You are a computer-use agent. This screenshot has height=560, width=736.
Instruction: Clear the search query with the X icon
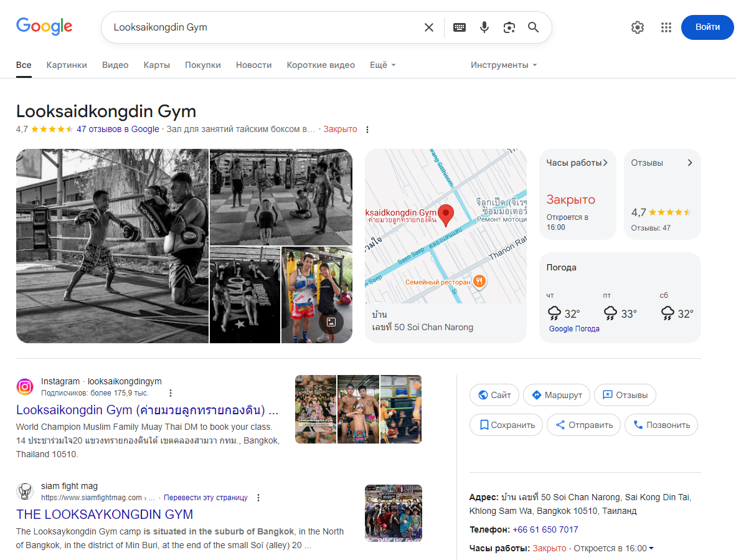pos(428,27)
